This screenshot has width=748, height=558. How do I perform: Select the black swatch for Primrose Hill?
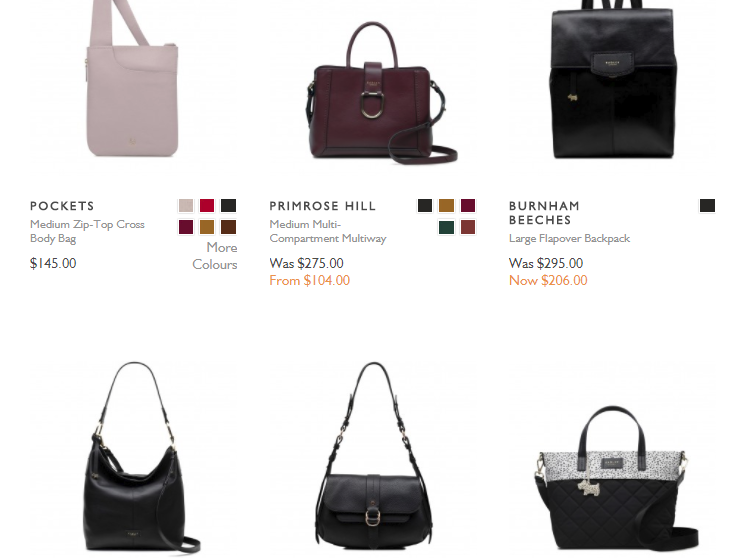tap(425, 206)
